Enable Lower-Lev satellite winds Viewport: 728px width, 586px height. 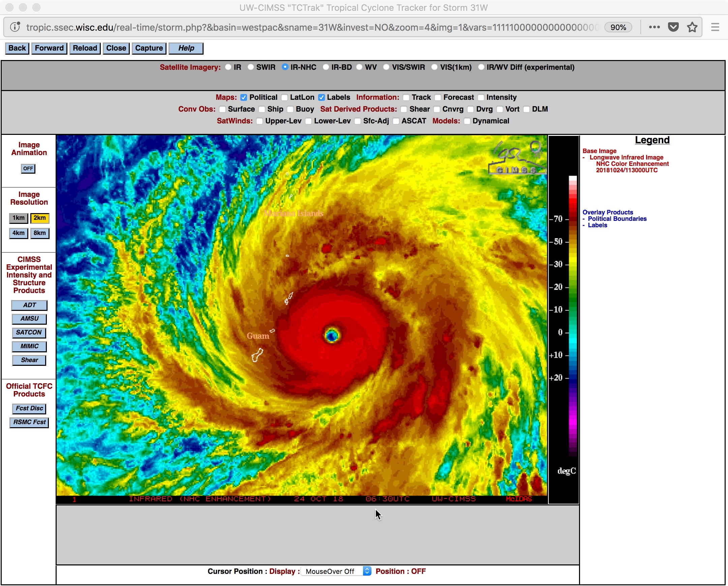[x=308, y=121]
